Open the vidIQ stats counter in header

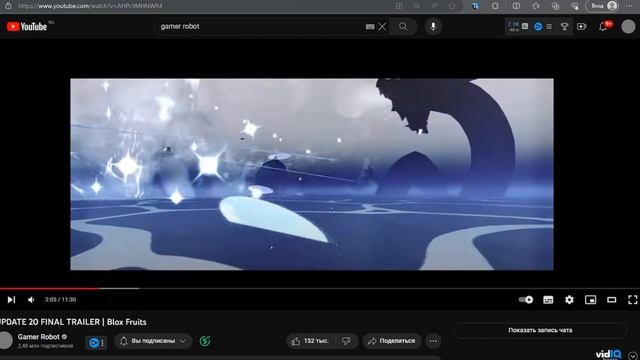pos(518,27)
